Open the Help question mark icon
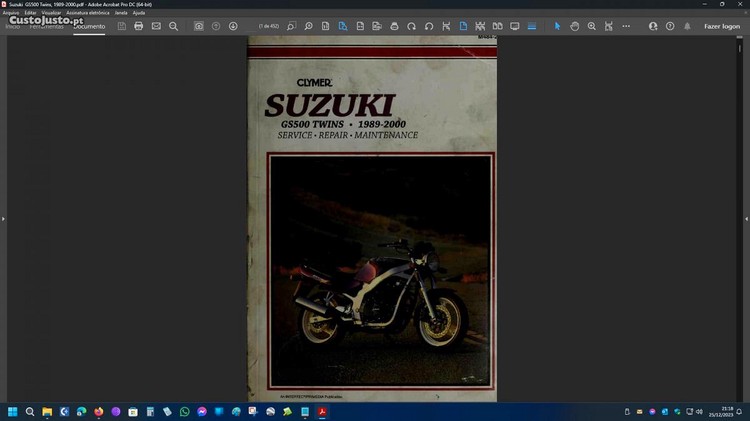Screen dimensions: 750x421 pos(670,26)
